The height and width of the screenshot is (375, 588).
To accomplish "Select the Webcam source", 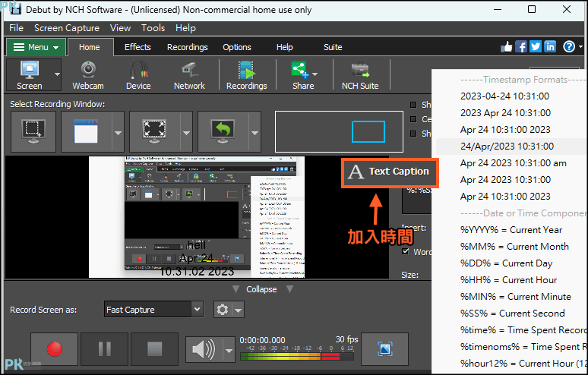I will click(x=88, y=75).
